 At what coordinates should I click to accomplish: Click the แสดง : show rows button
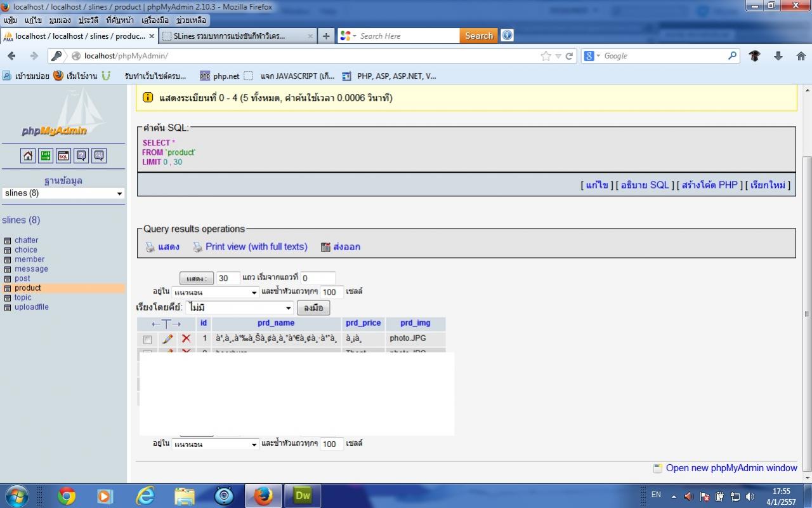pyautogui.click(x=197, y=279)
